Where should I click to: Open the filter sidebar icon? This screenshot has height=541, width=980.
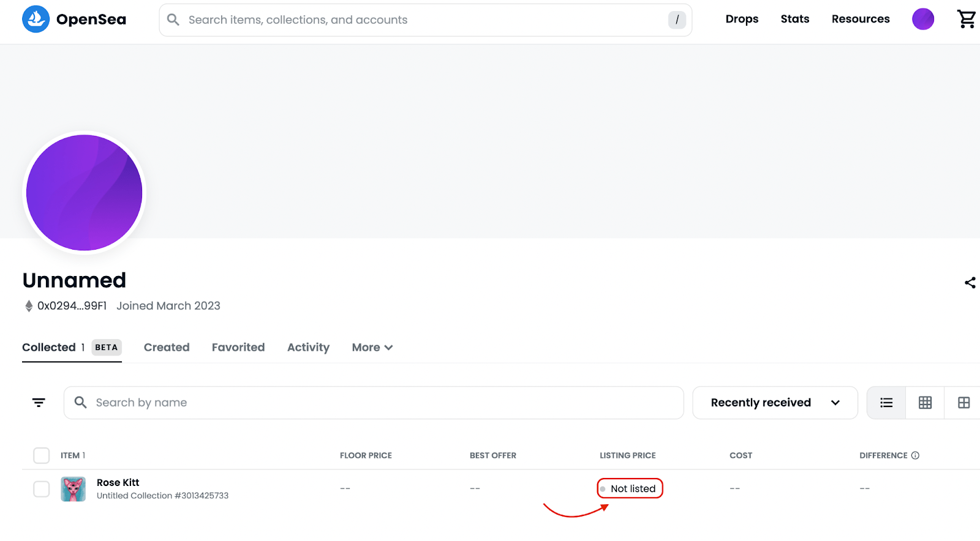coord(39,403)
